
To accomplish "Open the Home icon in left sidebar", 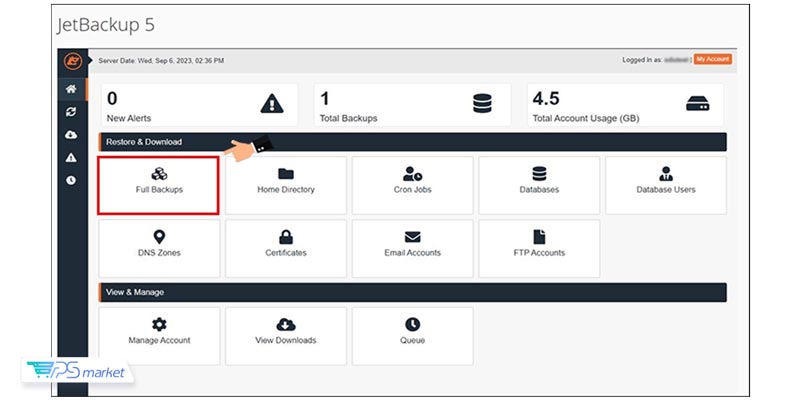I will click(x=72, y=89).
